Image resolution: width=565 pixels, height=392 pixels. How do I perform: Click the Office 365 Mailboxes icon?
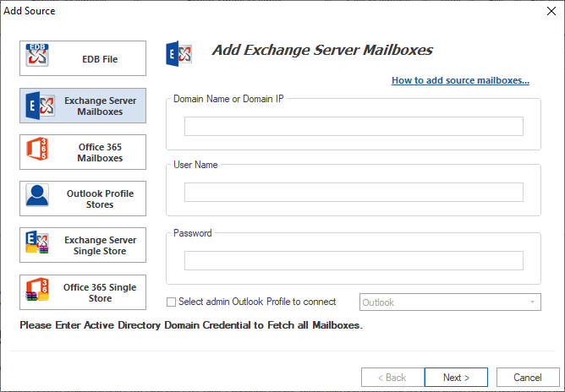[x=37, y=149]
